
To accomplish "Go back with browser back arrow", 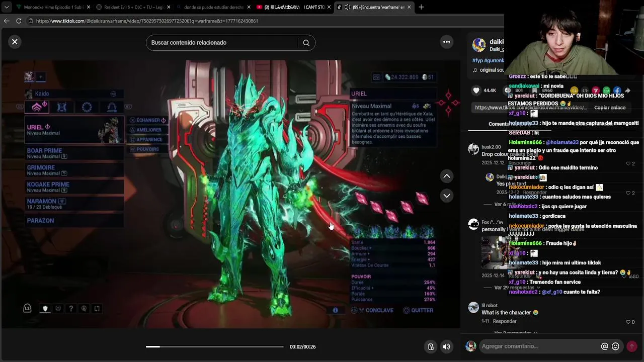I will (7, 21).
